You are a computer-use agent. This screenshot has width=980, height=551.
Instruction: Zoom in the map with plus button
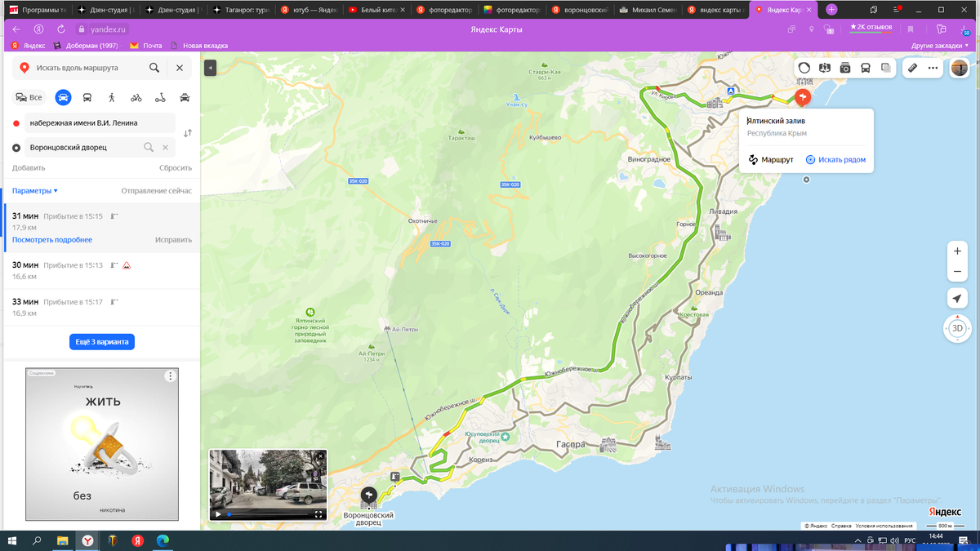pyautogui.click(x=958, y=251)
